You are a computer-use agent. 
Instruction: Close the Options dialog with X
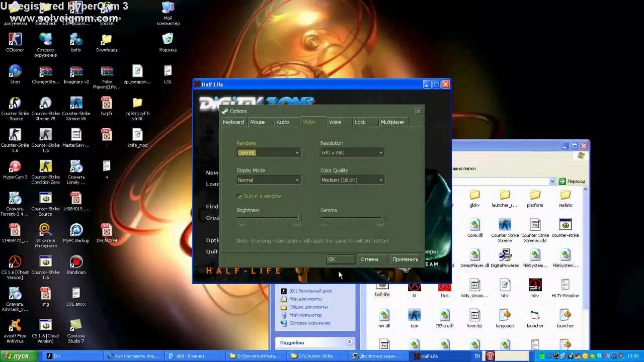pyautogui.click(x=418, y=111)
